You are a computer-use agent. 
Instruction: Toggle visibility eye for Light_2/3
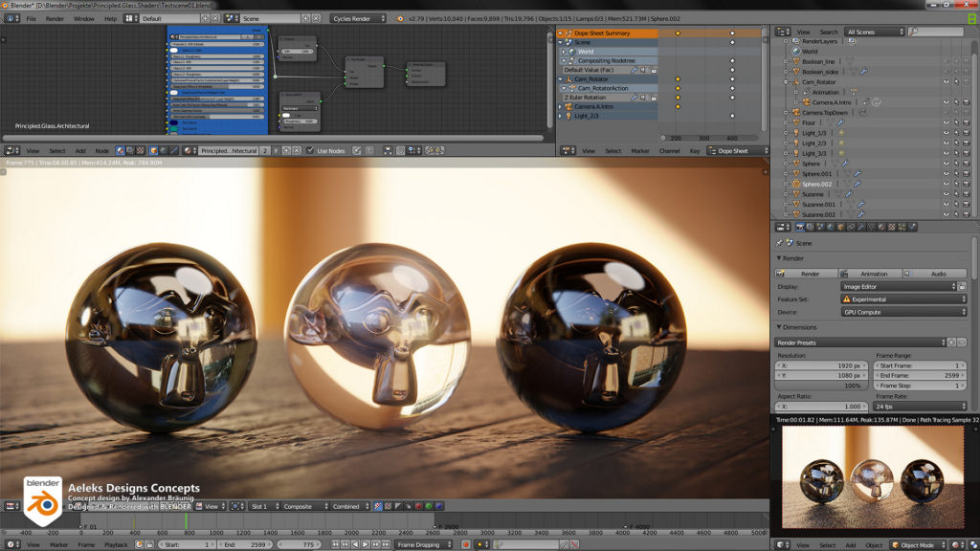(947, 143)
